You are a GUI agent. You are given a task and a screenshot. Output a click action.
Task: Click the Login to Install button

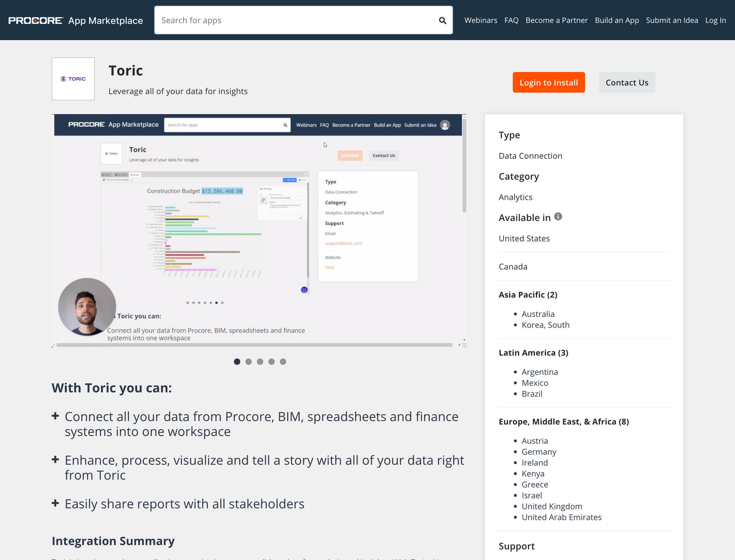pyautogui.click(x=549, y=82)
